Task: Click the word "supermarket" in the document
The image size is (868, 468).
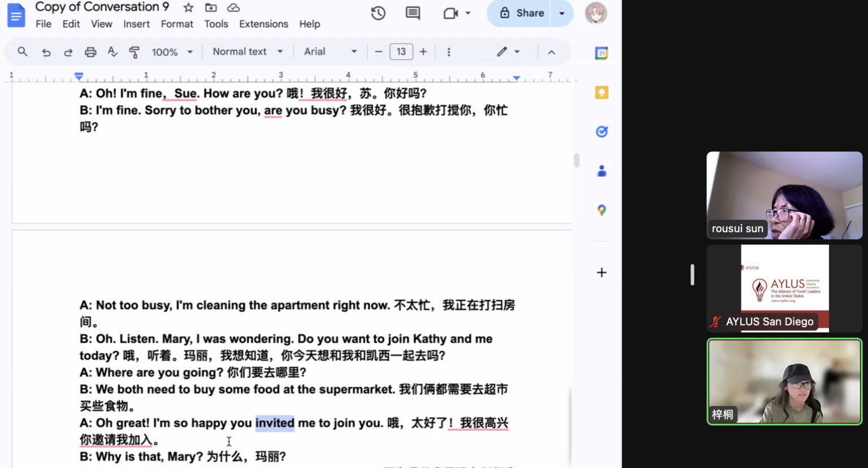Action: [x=355, y=389]
